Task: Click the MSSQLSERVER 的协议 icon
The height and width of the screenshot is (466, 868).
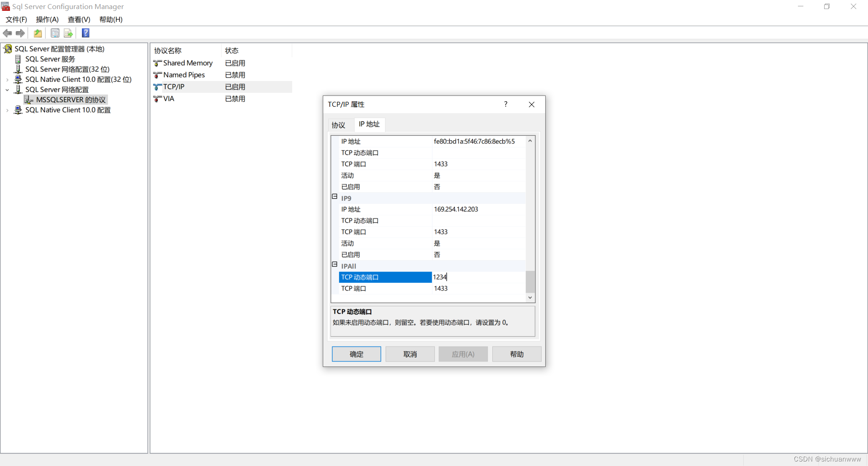Action: (x=29, y=100)
